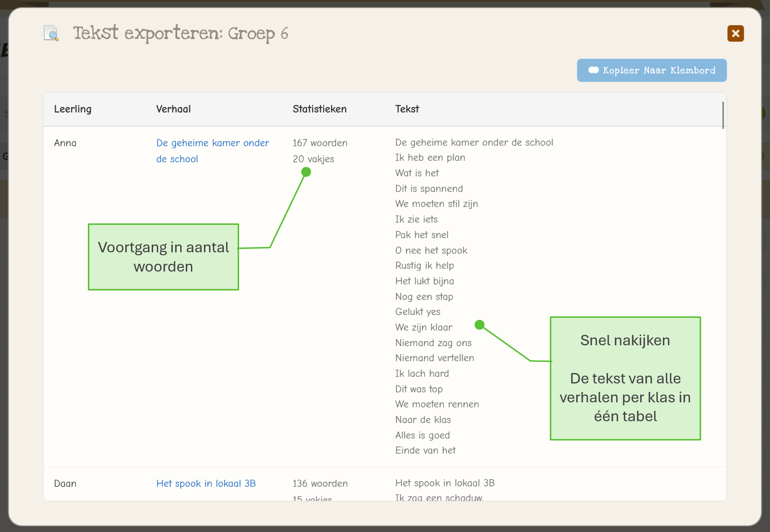Viewport: 770px width, 532px height.
Task: Click the green dot near 'We zijn klaar'
Action: [x=479, y=325]
